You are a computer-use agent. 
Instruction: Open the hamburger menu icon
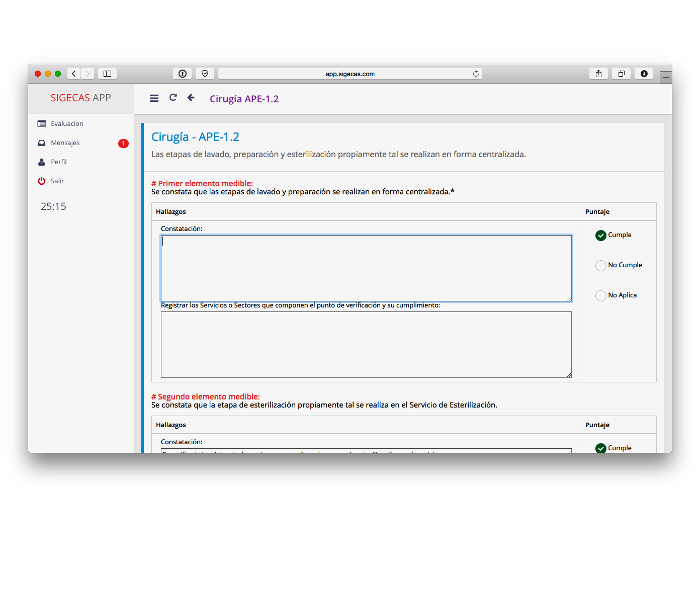[x=154, y=98]
